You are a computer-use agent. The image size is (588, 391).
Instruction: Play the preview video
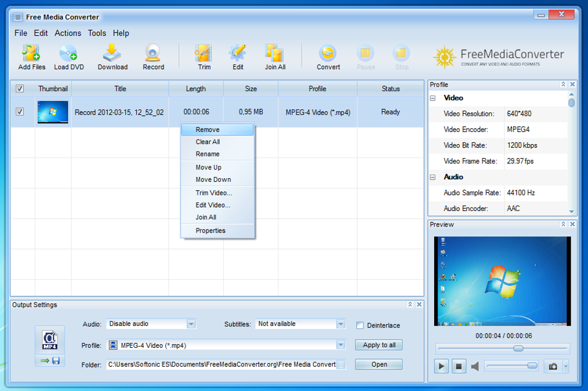click(442, 366)
